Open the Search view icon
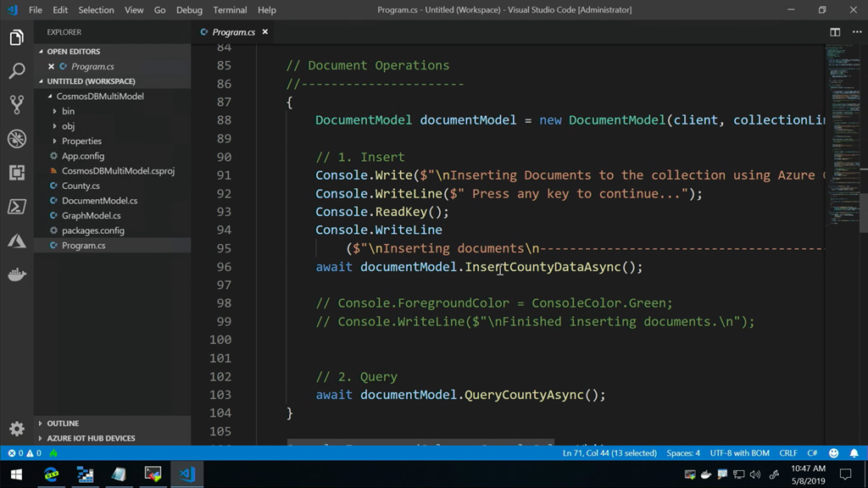 [17, 71]
